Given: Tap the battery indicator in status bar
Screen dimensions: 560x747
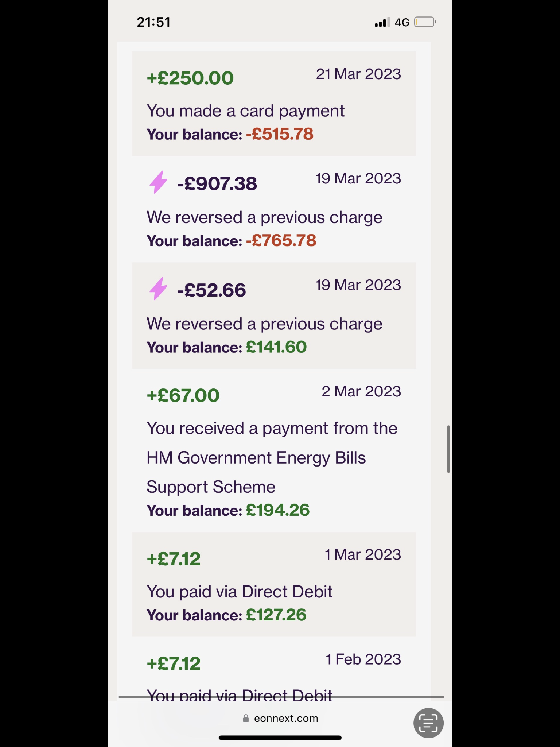Looking at the screenshot, I should [425, 22].
